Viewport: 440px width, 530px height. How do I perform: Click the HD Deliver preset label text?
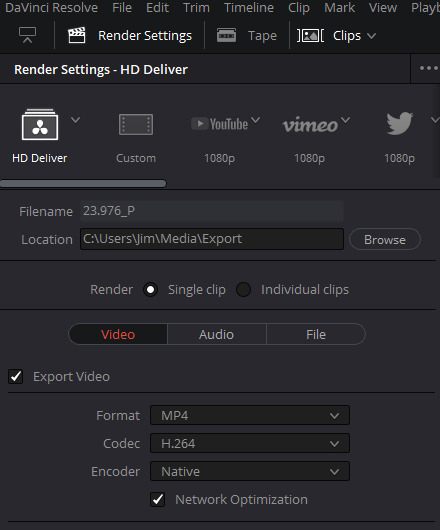tap(40, 158)
